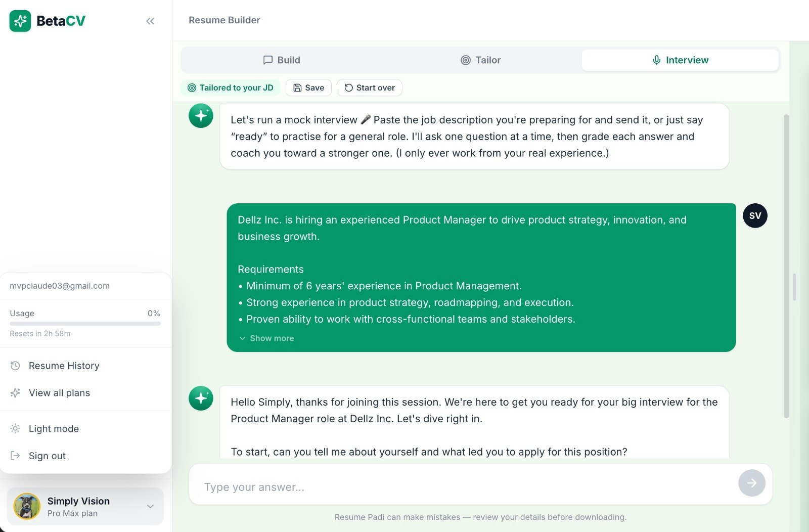
Task: Click the sparkle icon beside View all plans
Action: pyautogui.click(x=15, y=393)
